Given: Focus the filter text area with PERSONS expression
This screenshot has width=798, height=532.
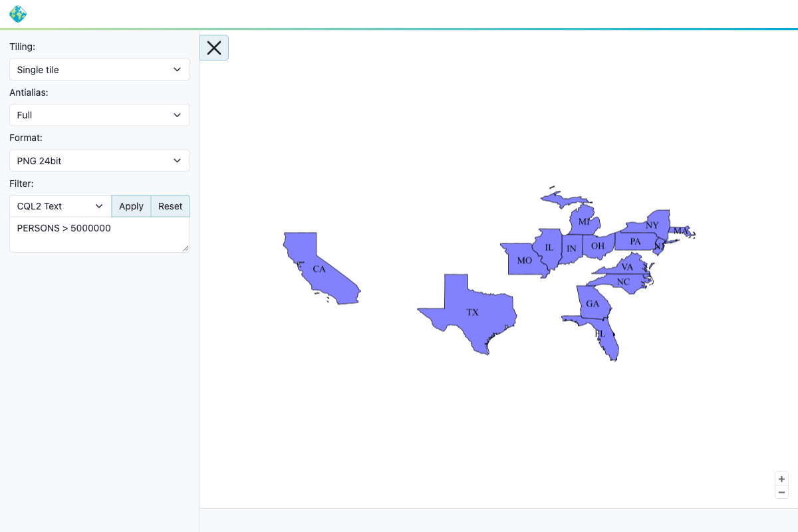Looking at the screenshot, I should 100,235.
